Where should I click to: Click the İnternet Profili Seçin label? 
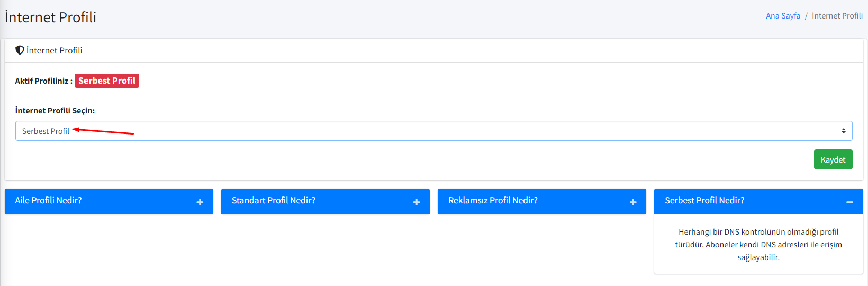click(x=55, y=111)
